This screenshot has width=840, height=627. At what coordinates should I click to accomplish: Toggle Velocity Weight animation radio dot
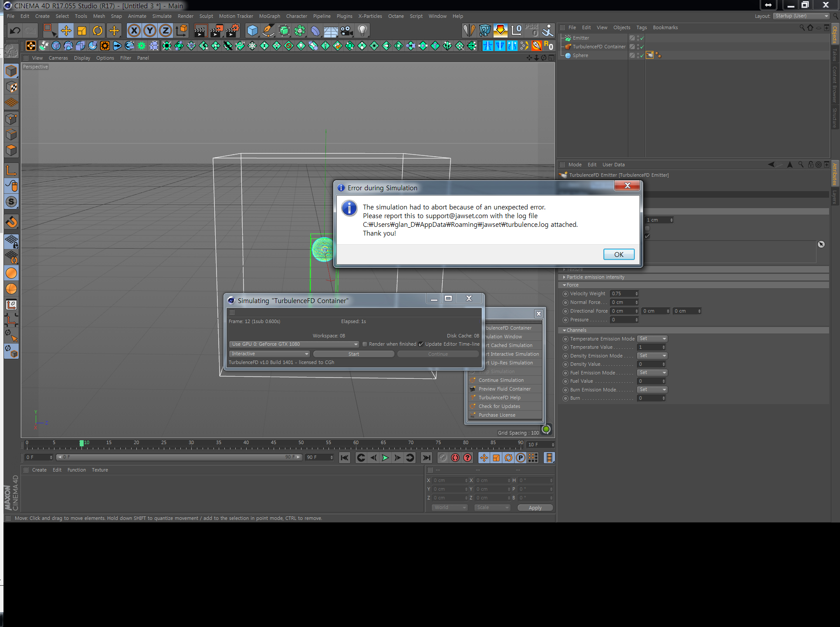click(x=566, y=294)
